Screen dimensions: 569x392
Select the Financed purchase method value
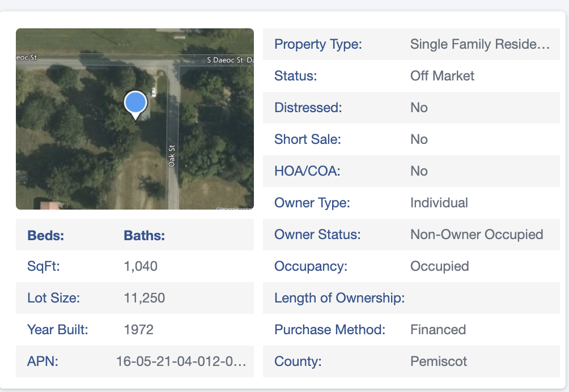tap(438, 330)
